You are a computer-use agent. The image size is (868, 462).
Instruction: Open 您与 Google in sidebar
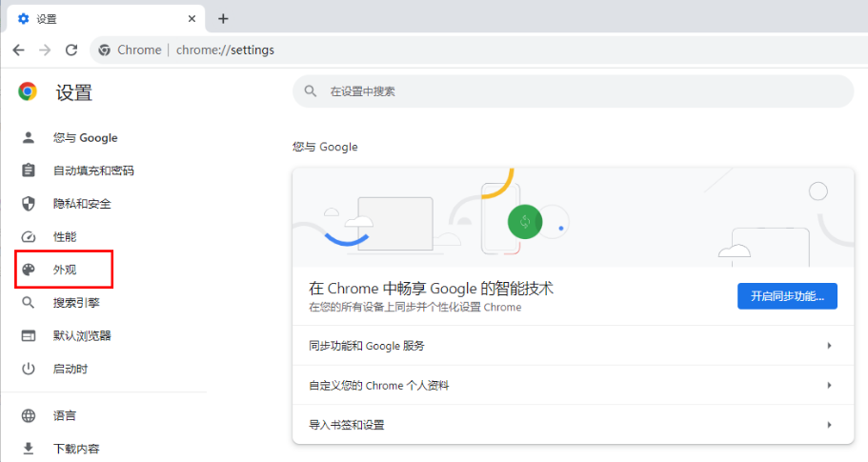pyautogui.click(x=85, y=138)
